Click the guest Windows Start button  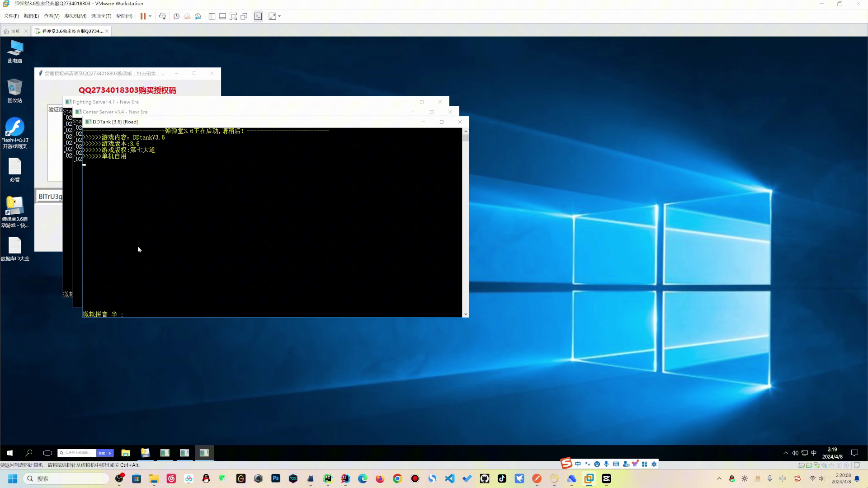coord(9,453)
